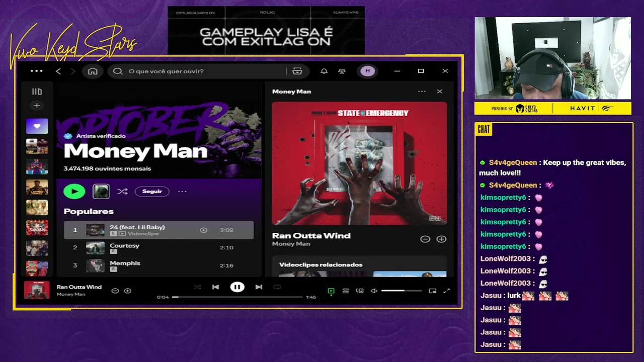
Task: Skip to next track
Action: coord(259,287)
